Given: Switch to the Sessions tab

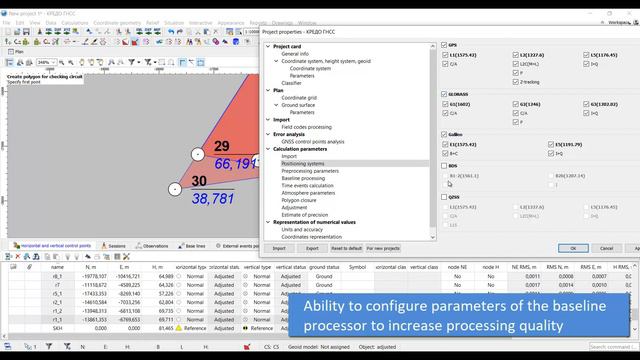Looking at the screenshot, I should click(113, 246).
